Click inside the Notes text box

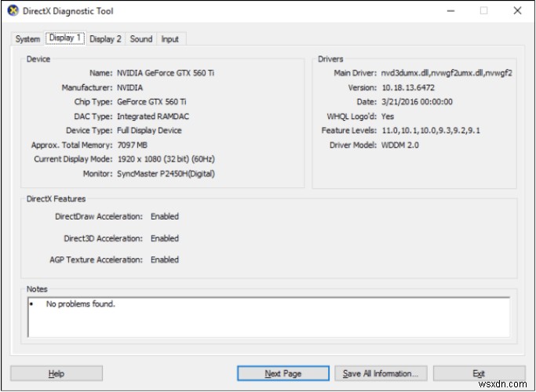(x=268, y=317)
